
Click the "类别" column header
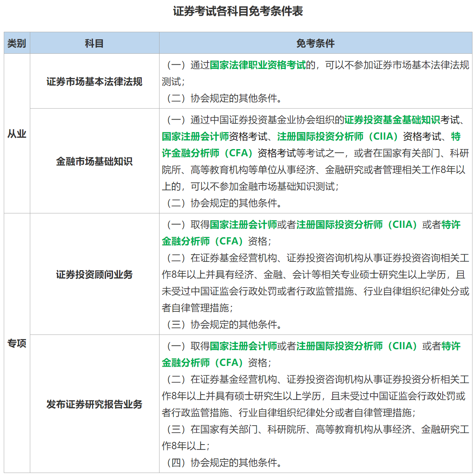click(17, 43)
